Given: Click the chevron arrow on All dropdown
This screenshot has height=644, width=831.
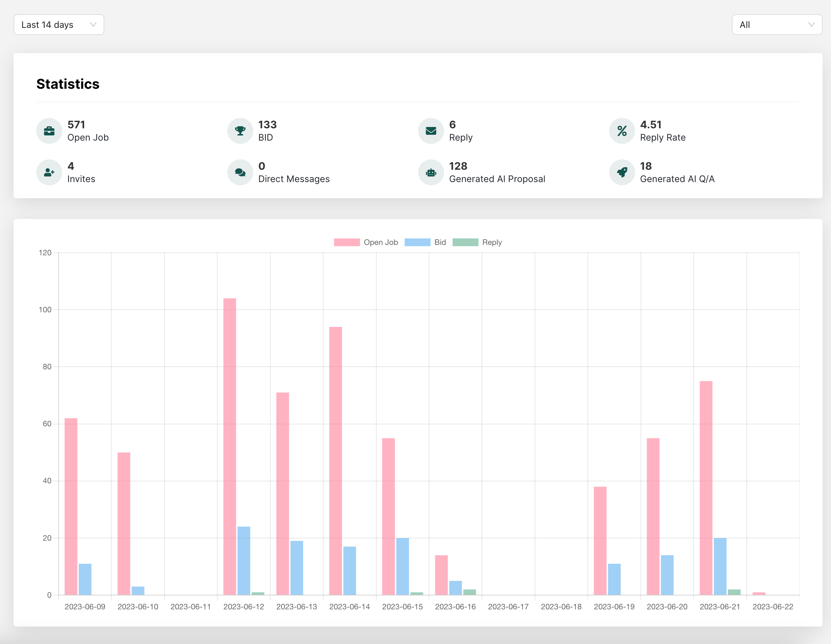Looking at the screenshot, I should [811, 25].
